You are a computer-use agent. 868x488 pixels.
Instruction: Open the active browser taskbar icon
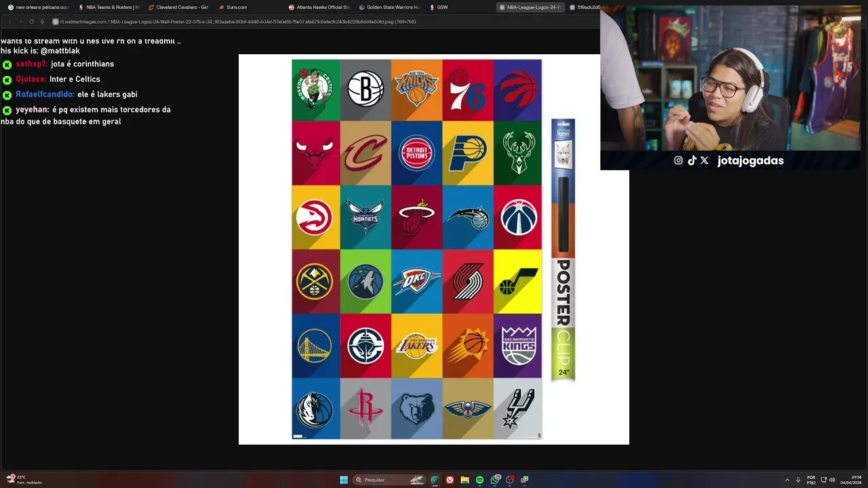[x=435, y=480]
